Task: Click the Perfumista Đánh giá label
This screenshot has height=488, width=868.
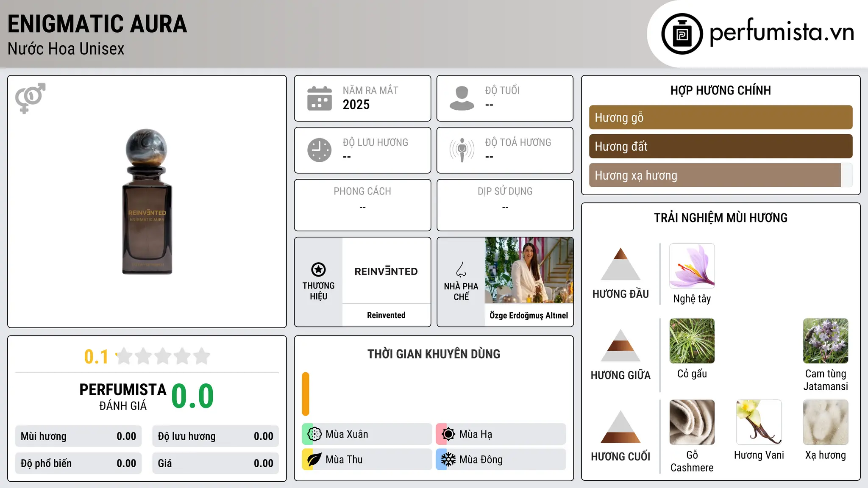Action: click(123, 396)
